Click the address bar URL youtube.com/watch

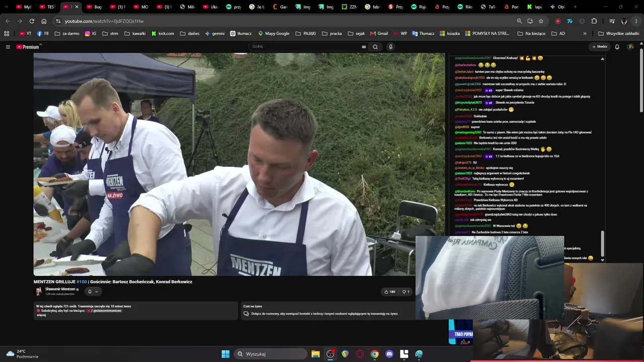(x=104, y=21)
